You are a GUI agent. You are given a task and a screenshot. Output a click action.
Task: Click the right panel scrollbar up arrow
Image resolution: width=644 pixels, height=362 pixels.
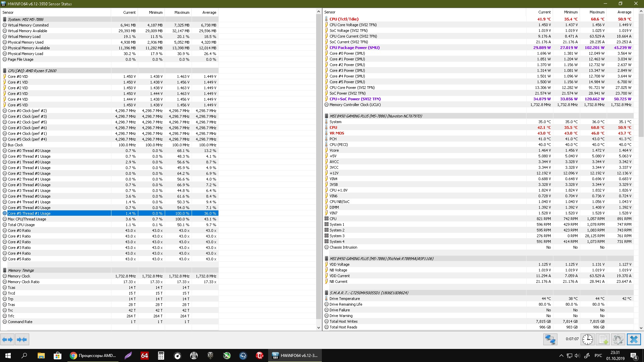point(641,11)
